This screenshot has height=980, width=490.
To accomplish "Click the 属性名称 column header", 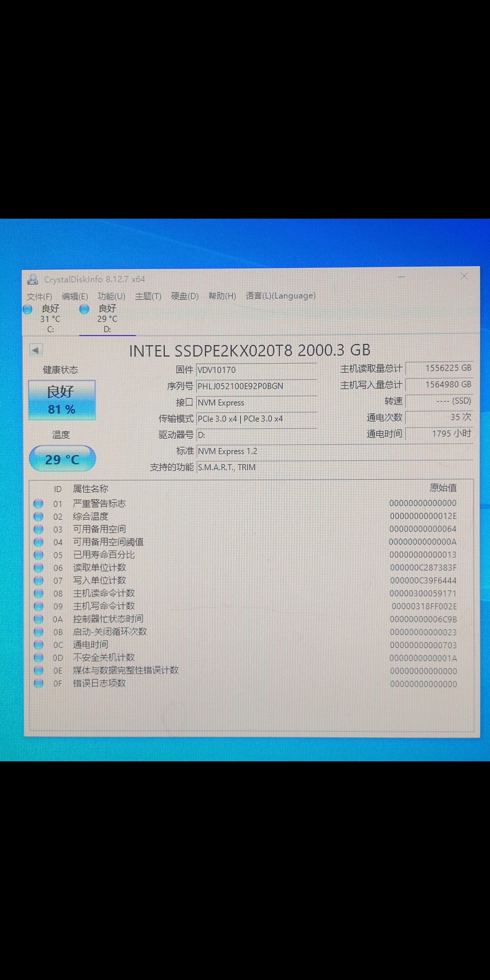I will tap(91, 489).
